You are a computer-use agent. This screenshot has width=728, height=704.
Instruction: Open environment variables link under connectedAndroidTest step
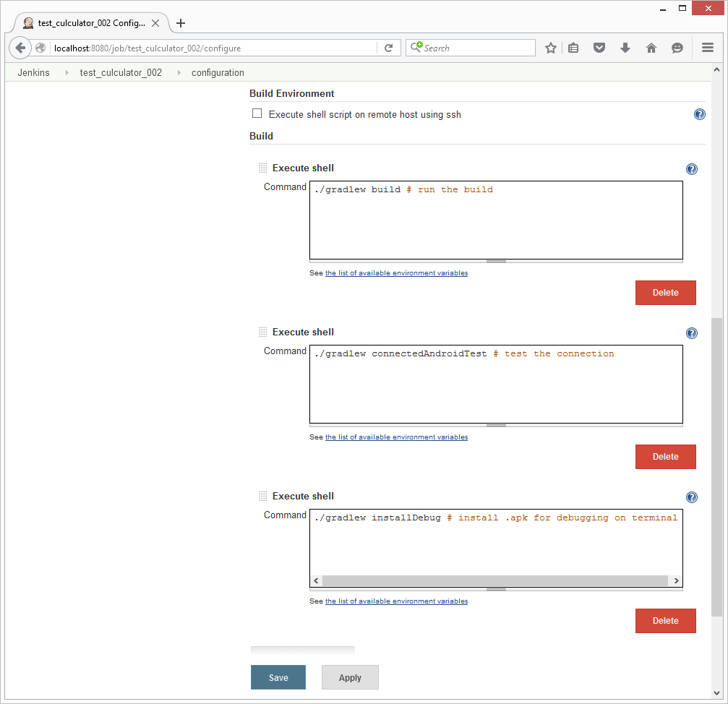[396, 437]
